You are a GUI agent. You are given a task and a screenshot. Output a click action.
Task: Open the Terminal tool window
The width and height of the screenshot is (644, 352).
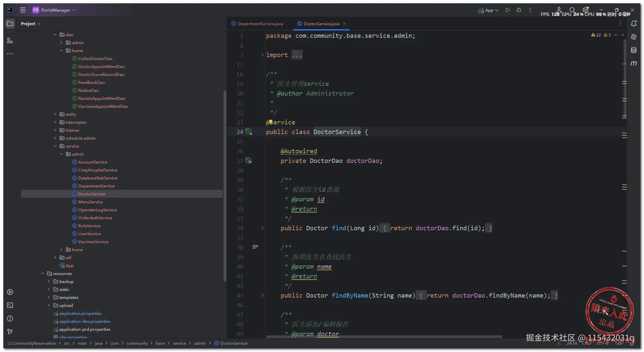tap(10, 305)
